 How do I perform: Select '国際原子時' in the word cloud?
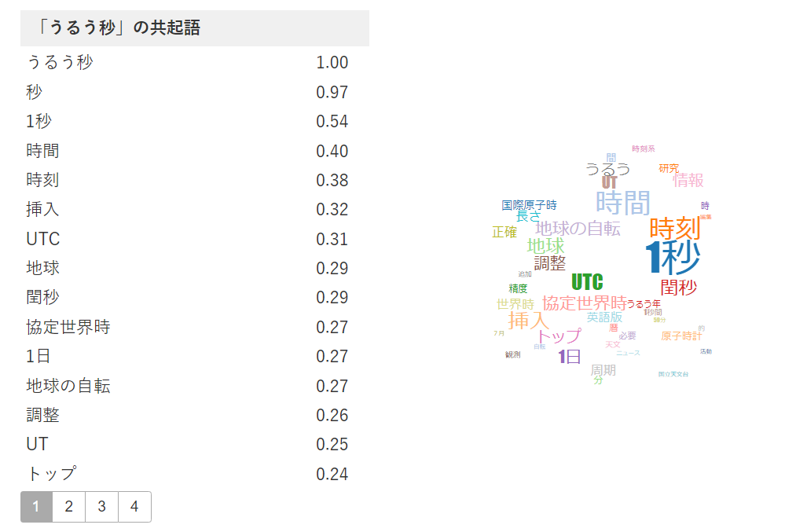[x=529, y=205]
